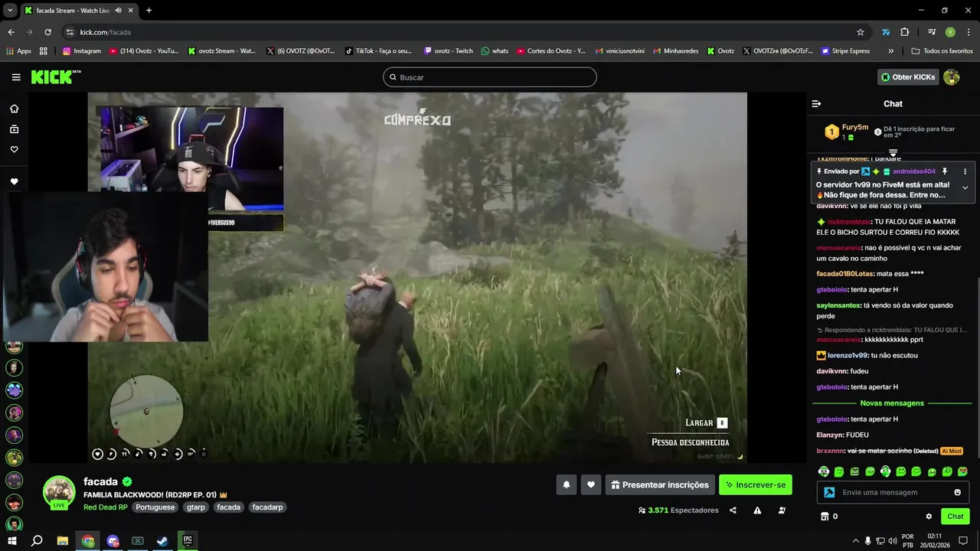Image resolution: width=980 pixels, height=551 pixels.
Task: Select the Portuguese tag
Action: click(155, 507)
